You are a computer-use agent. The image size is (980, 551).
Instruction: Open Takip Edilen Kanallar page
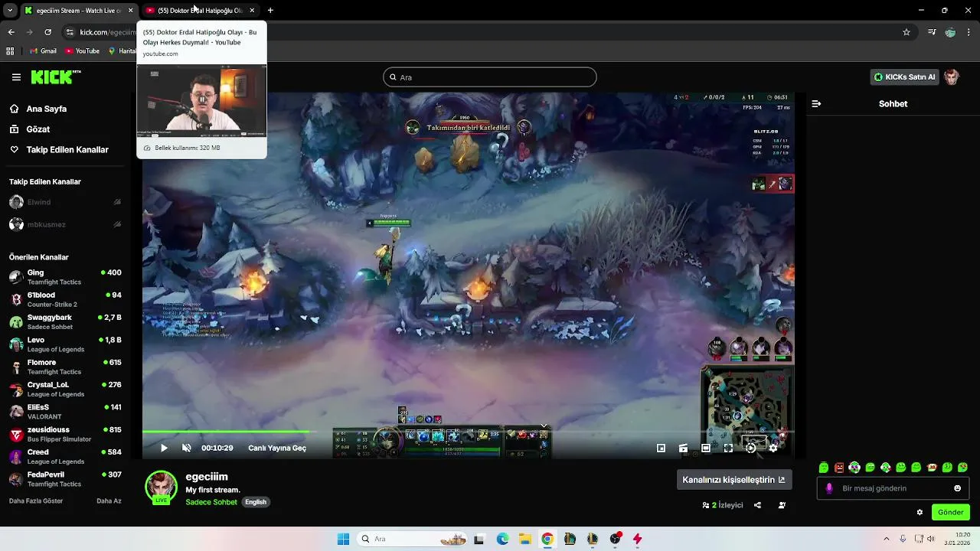59,150
